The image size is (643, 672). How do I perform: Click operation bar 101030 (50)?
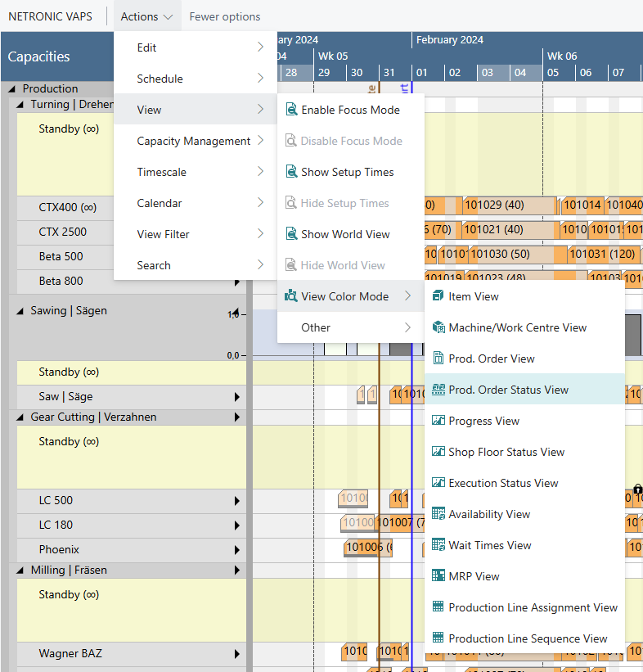(x=517, y=254)
